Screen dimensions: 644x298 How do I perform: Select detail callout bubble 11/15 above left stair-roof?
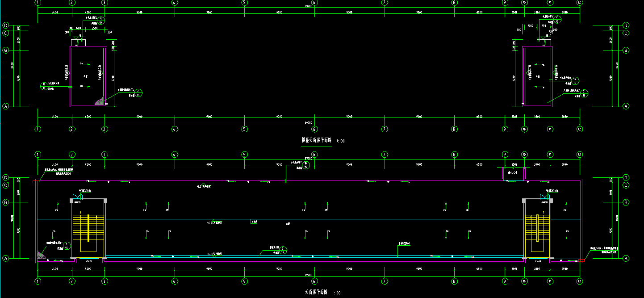pyautogui.click(x=100, y=20)
